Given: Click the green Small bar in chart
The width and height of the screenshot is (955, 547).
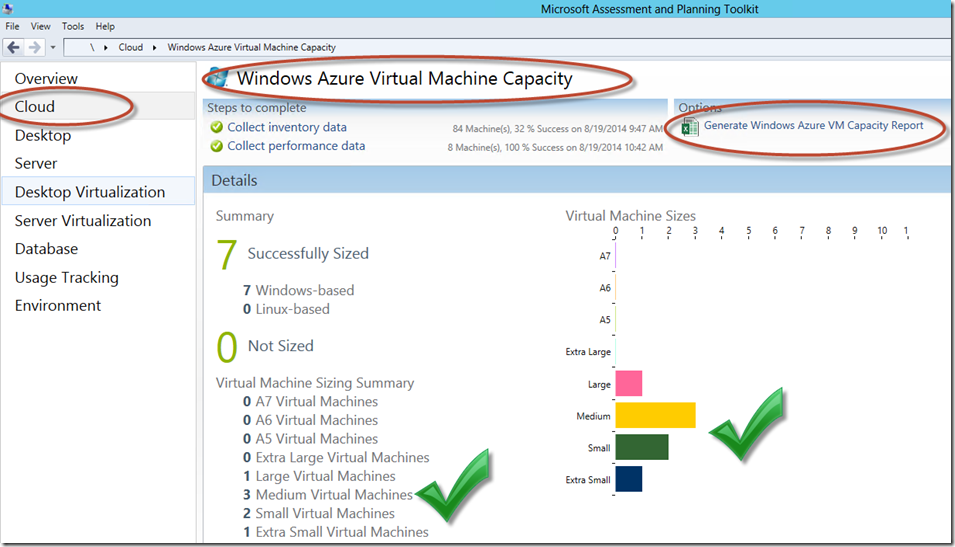Looking at the screenshot, I should [642, 447].
